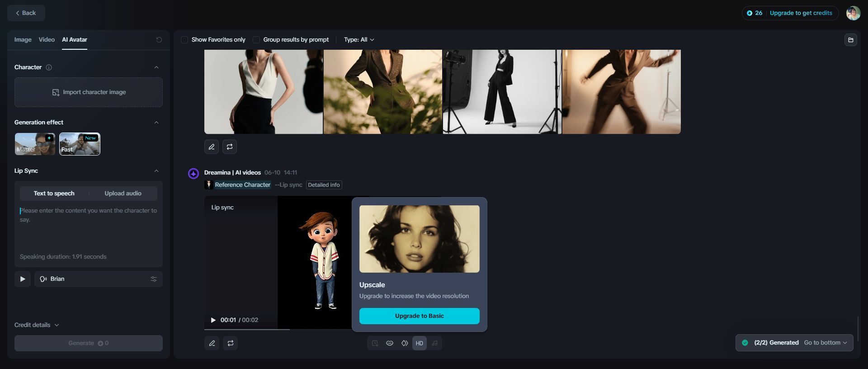This screenshot has width=868, height=369.
Task: Collapse the Generation effect section
Action: click(x=156, y=123)
